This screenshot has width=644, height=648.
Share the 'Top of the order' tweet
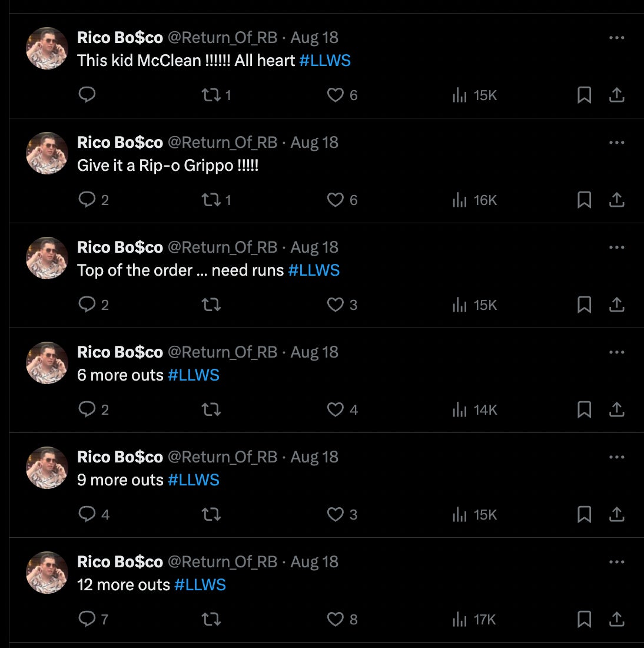click(616, 305)
